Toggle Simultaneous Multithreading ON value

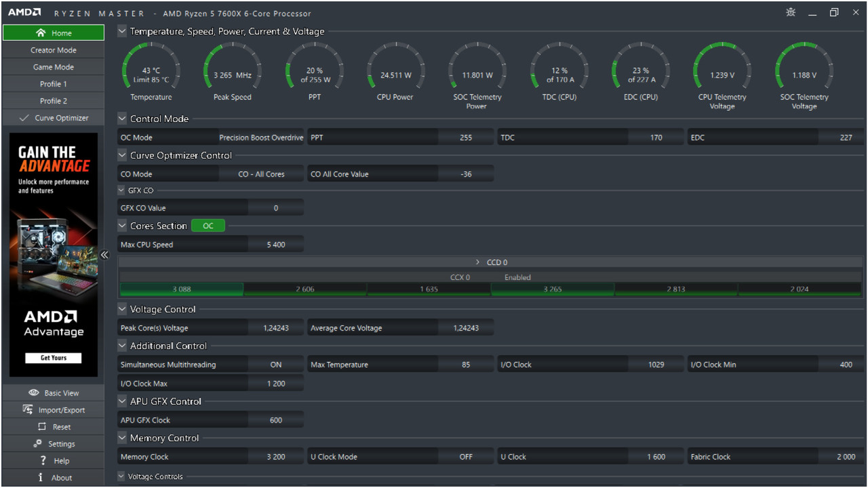tap(276, 365)
